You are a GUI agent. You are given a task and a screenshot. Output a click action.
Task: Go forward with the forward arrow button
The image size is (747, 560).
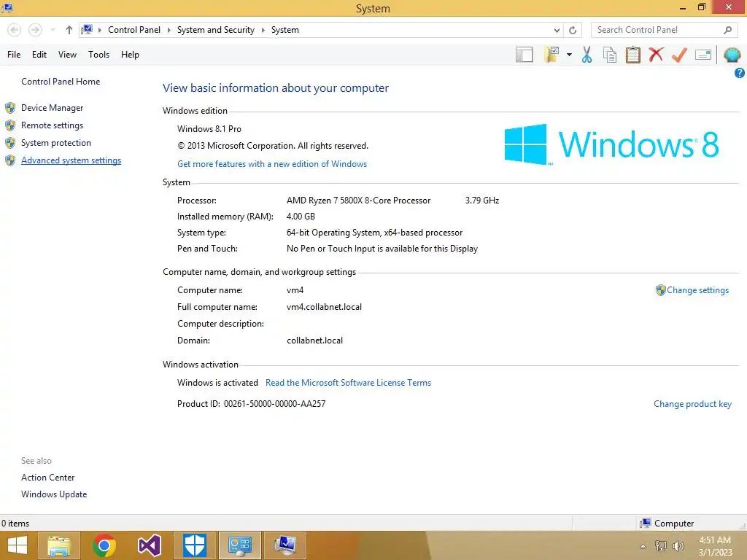35,30
